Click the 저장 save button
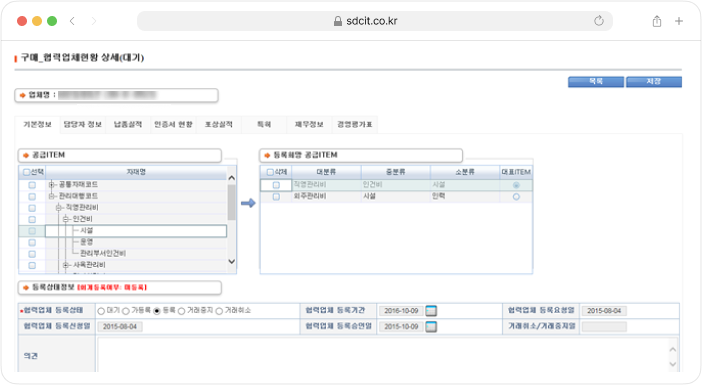 (654, 81)
